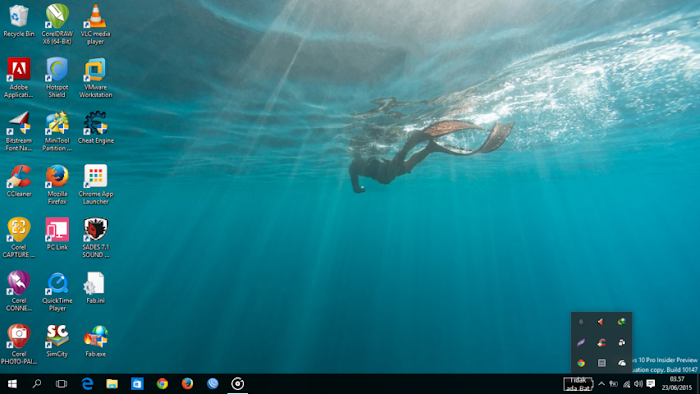700x394 pixels.
Task: Open taskbar Search magnifier
Action: coord(37,384)
